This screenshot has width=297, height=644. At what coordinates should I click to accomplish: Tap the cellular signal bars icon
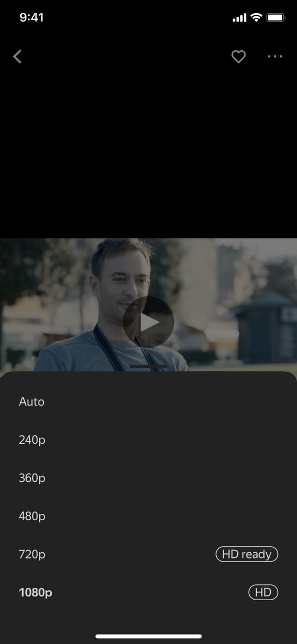(239, 18)
